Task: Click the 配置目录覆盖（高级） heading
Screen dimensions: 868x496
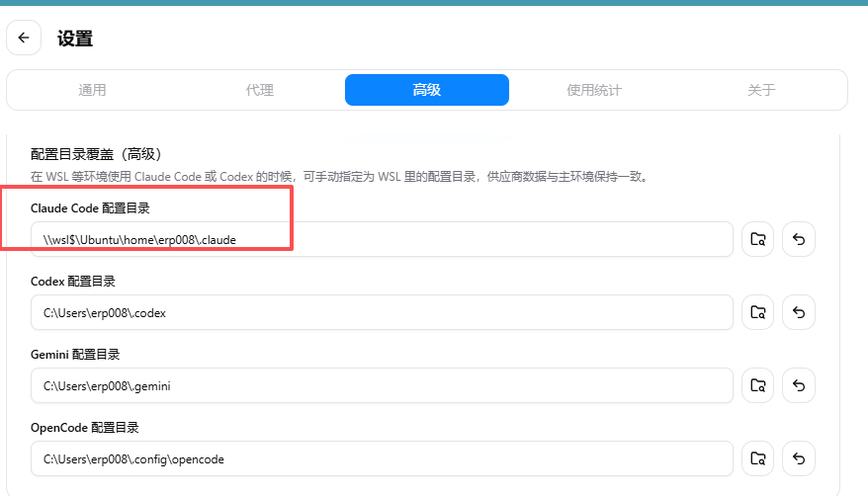Action: [x=96, y=154]
